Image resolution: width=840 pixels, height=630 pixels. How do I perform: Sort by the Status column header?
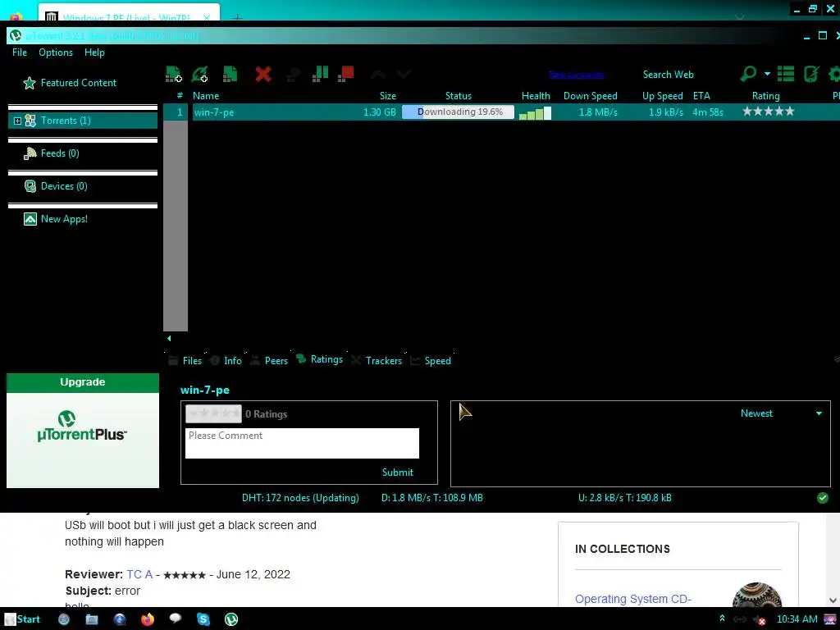point(458,96)
